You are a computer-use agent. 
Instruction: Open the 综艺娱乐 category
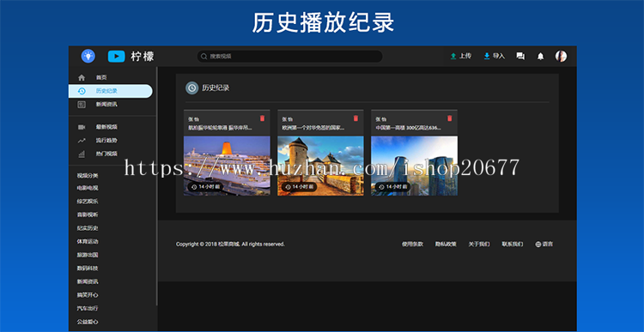88,202
